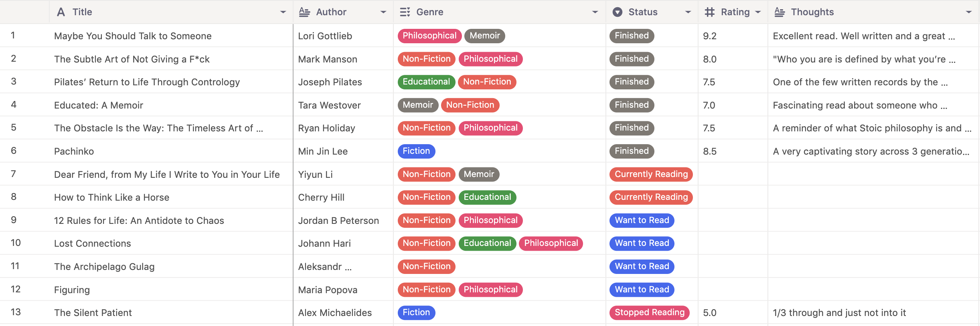The image size is (980, 326).
Task: Click title 'Dear Friend, from My Life I Write to You'
Action: click(x=167, y=175)
